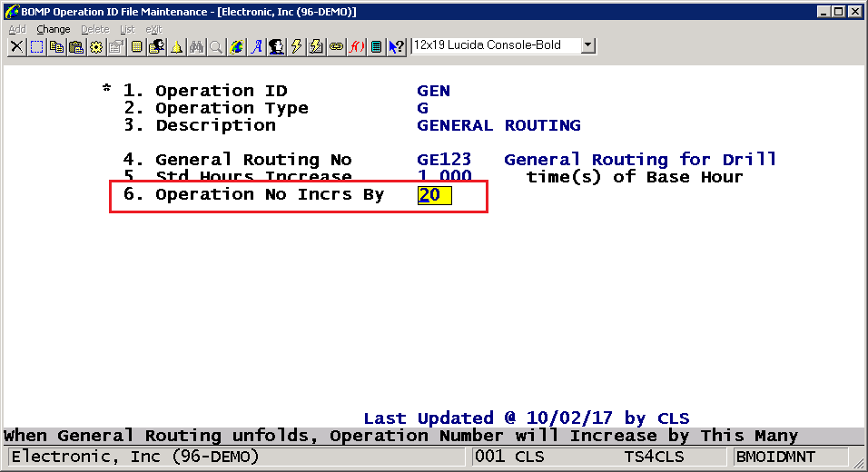The width and height of the screenshot is (868, 472).
Task: Click the 'Last Updated @ 10/02/17 by CLS' text
Action: (x=527, y=418)
